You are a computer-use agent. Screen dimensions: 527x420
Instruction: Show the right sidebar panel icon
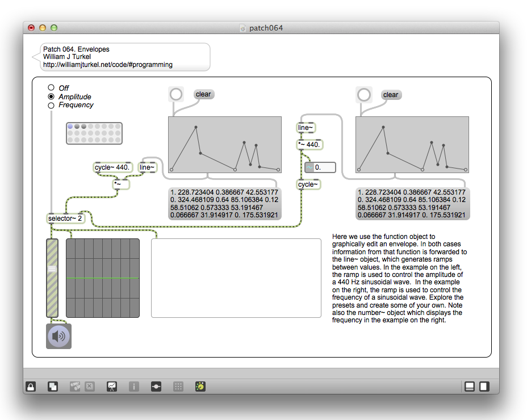484,387
